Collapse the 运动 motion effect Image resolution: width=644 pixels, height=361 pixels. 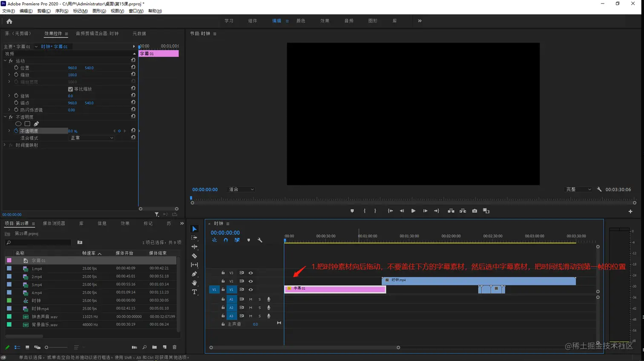[x=5, y=61]
